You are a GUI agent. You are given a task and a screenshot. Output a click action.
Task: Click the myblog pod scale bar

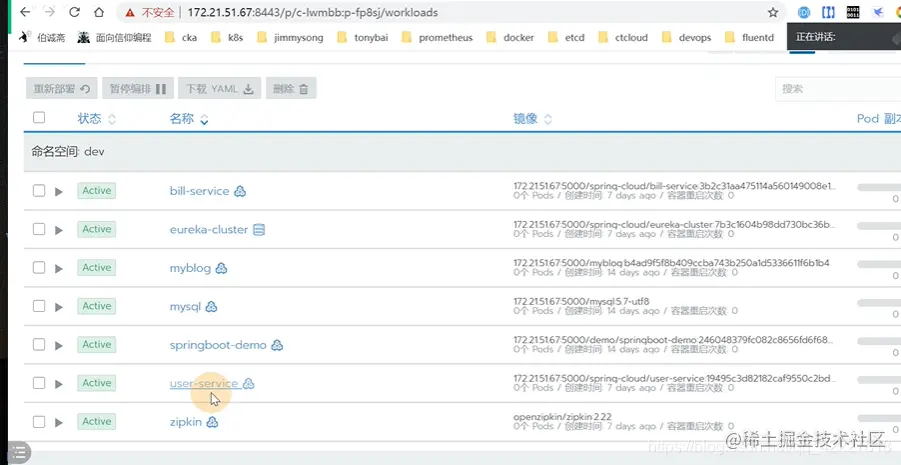(879, 264)
